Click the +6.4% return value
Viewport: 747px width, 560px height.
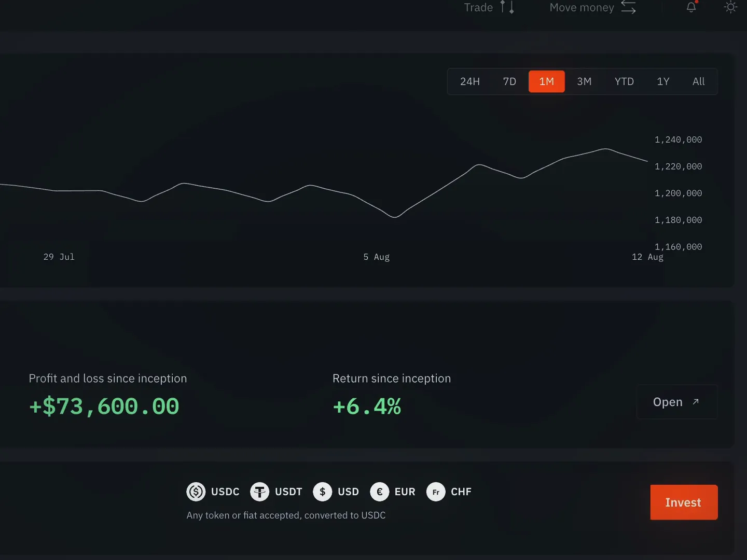coord(367,406)
